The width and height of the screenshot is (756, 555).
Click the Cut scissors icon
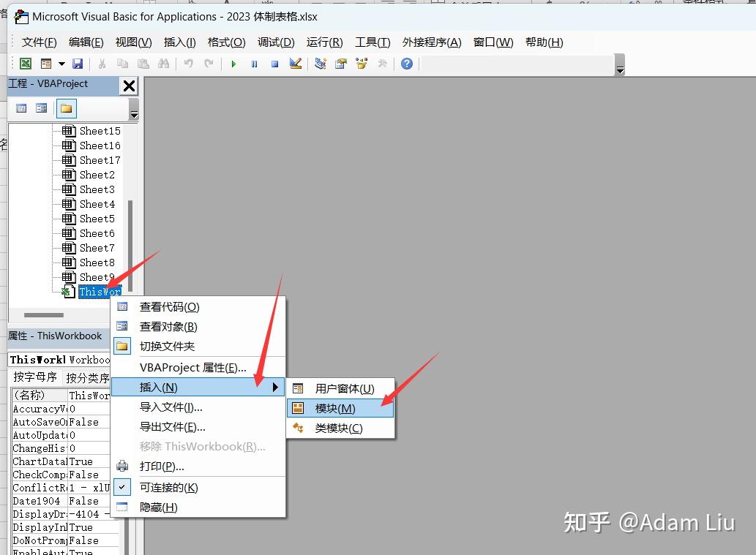pos(102,64)
